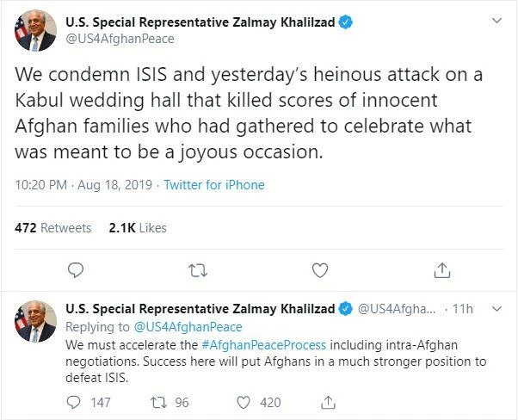Click the main tweet's profile avatar
The image size is (518, 420).
click(x=35, y=29)
